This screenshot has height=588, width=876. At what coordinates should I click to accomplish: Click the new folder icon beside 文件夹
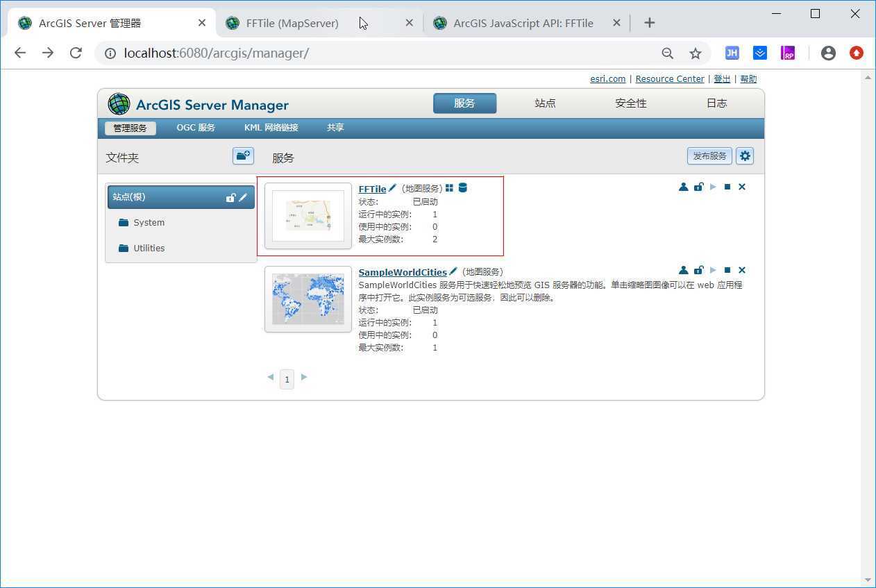243,156
